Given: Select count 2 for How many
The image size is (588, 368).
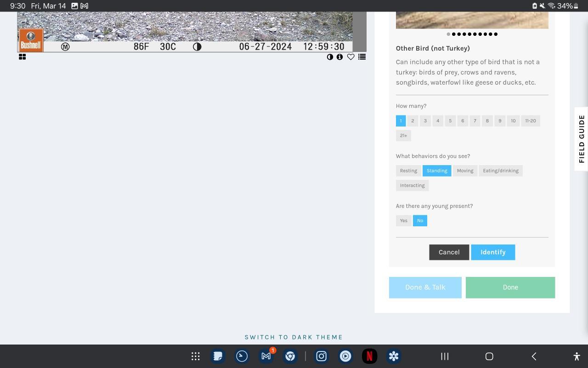Looking at the screenshot, I should (413, 121).
